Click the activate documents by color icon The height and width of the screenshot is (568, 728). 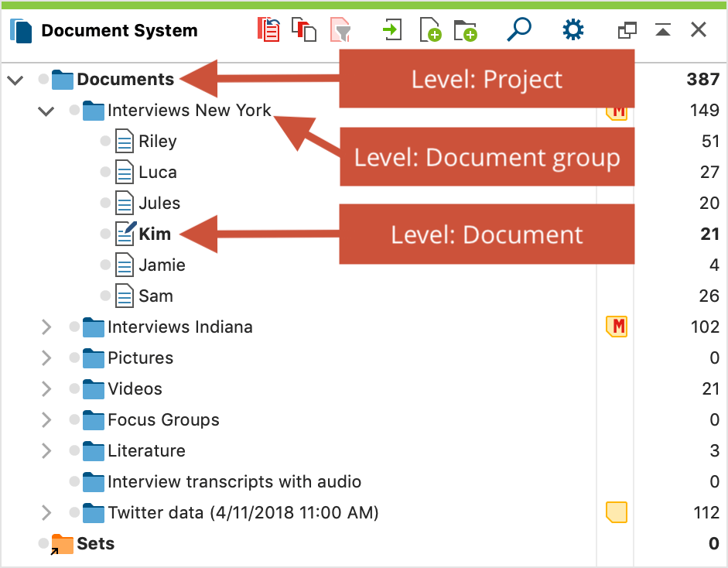304,29
